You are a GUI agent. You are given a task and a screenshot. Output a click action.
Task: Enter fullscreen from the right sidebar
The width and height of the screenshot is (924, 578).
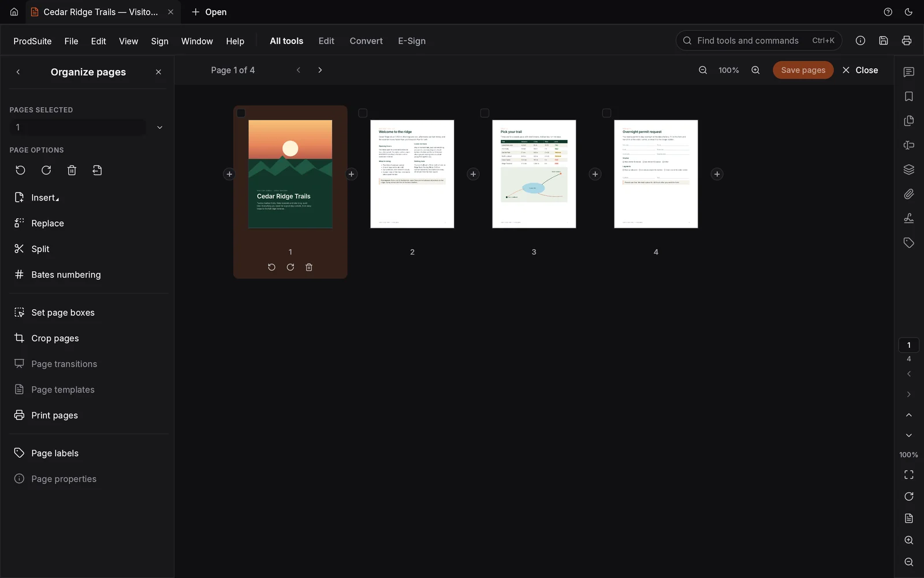coord(909,475)
